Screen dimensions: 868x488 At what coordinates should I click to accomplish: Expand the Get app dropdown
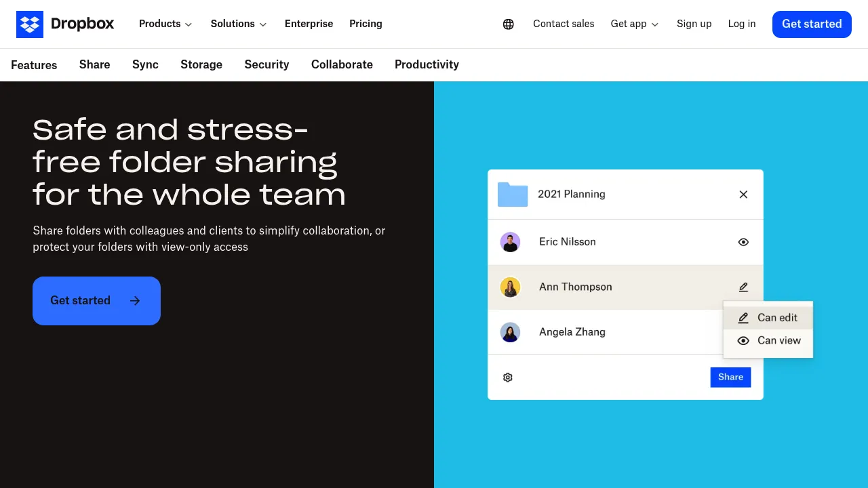tap(635, 24)
